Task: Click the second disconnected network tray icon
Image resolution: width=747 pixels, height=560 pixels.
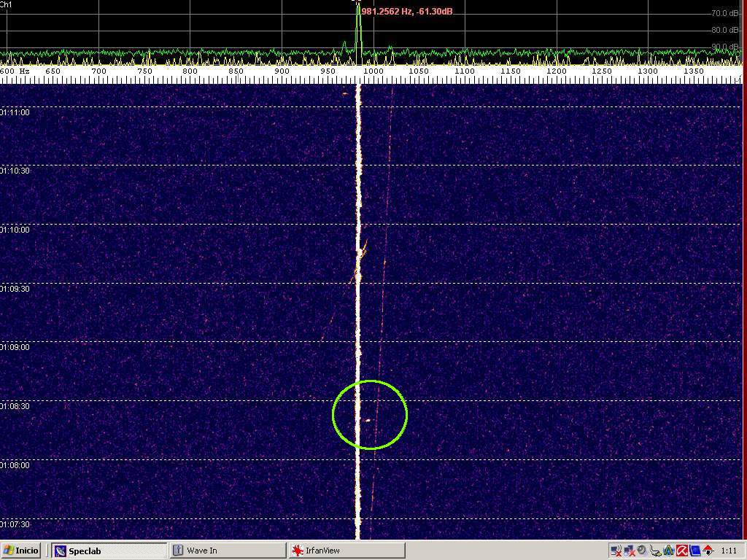Action: [629, 551]
